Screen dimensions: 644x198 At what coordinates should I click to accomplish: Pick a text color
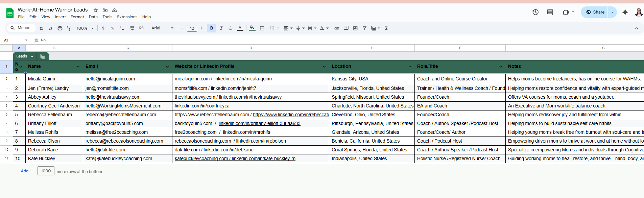[x=240, y=28]
